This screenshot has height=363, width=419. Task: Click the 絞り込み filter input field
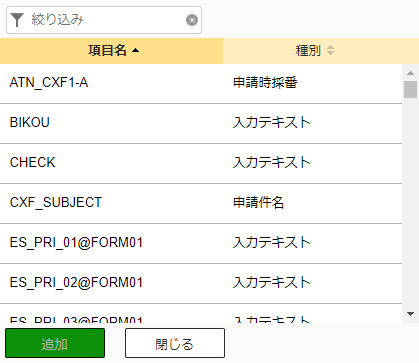click(x=104, y=20)
